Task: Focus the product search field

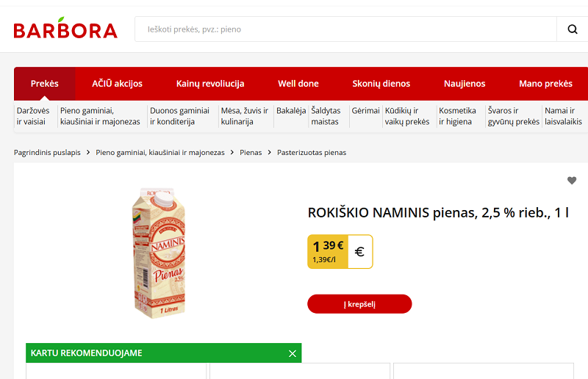Action: [345, 29]
